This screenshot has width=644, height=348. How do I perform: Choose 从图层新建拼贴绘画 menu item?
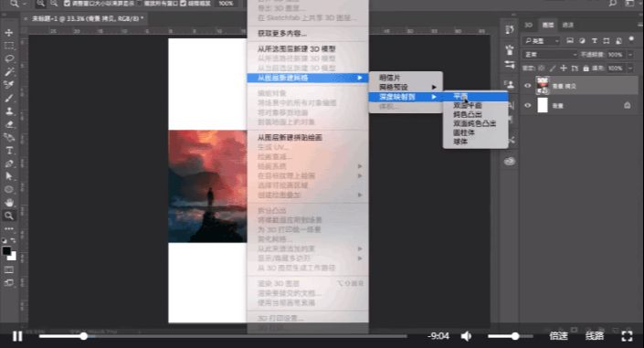pos(308,138)
